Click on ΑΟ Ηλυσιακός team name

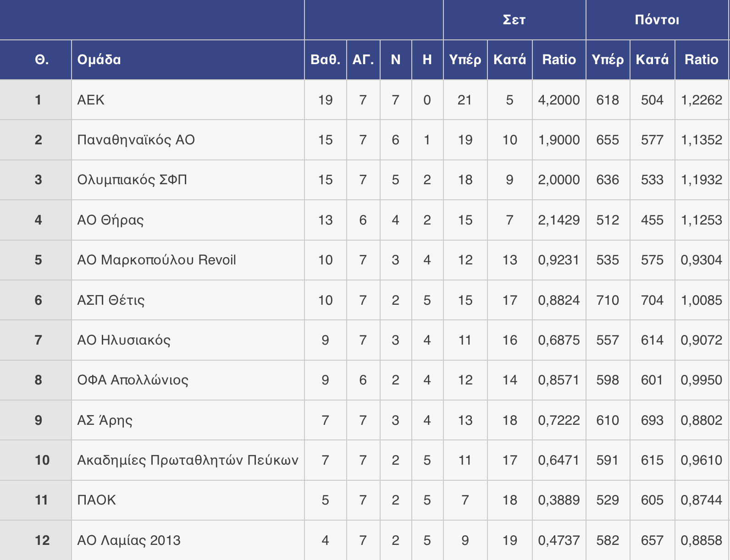click(x=124, y=340)
